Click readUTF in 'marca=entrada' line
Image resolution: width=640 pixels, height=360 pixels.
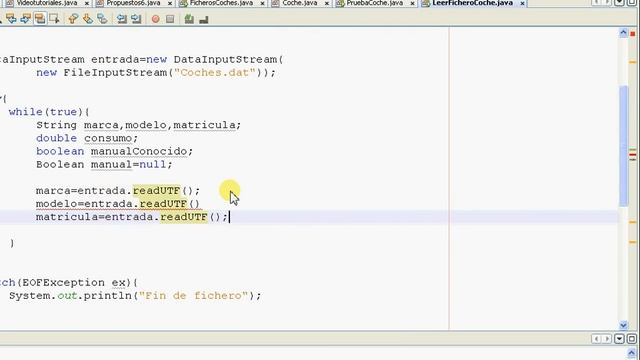point(157,191)
